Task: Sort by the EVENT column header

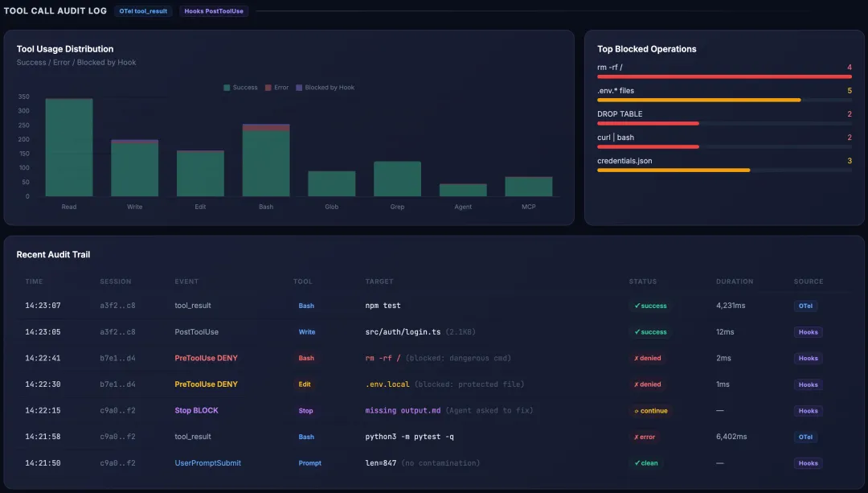Action: 186,281
